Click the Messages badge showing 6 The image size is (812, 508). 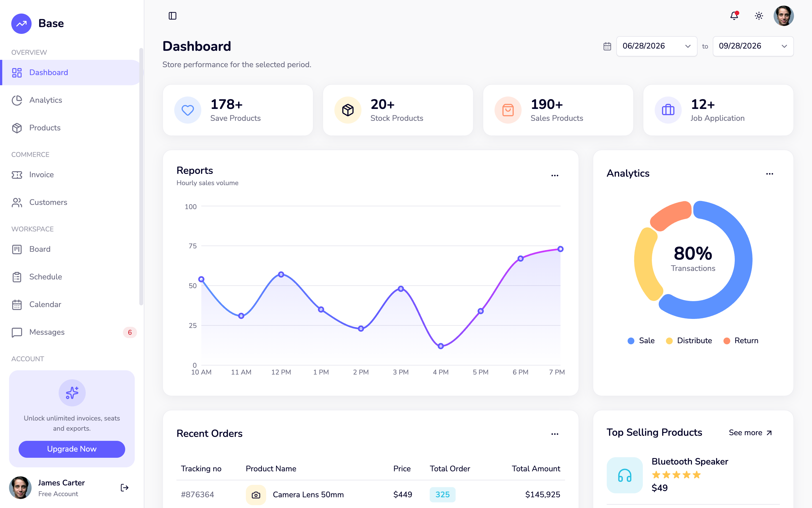130,332
